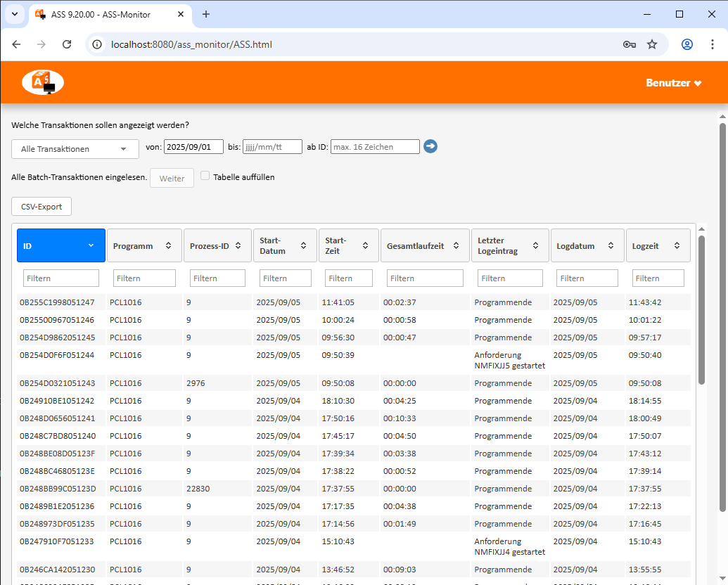Select transaction ID 0B254D0321051243
The image size is (728, 585).
57,383
